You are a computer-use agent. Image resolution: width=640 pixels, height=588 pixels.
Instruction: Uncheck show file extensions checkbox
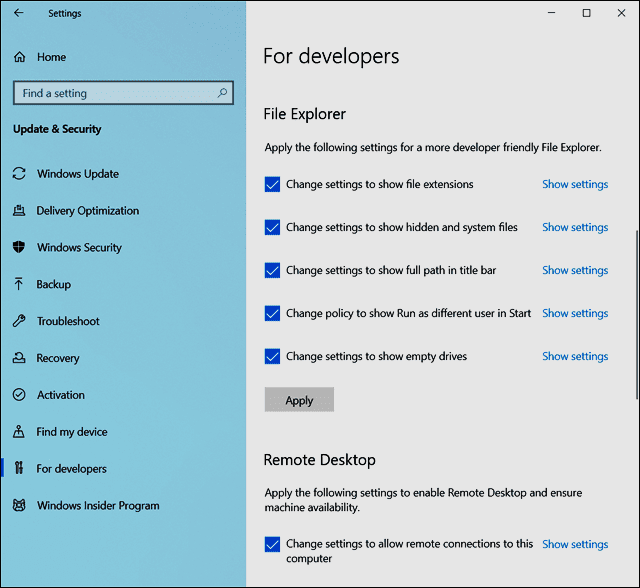[x=272, y=184]
